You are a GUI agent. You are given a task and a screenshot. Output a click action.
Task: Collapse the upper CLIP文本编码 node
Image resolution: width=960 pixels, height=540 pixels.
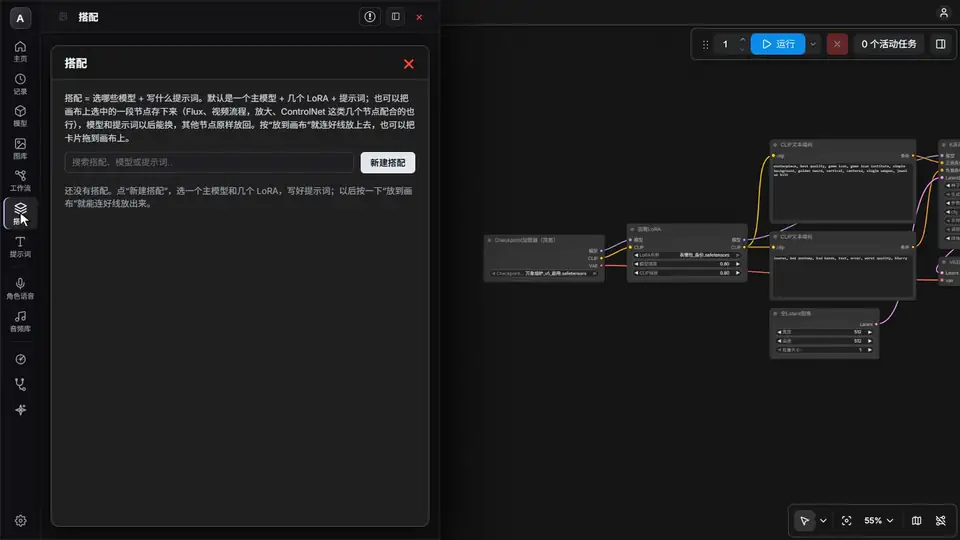point(775,145)
